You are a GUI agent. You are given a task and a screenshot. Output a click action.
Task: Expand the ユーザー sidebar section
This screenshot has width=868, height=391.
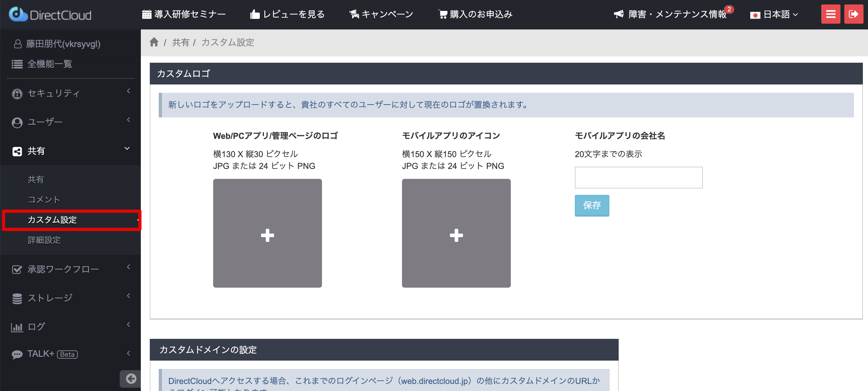70,122
